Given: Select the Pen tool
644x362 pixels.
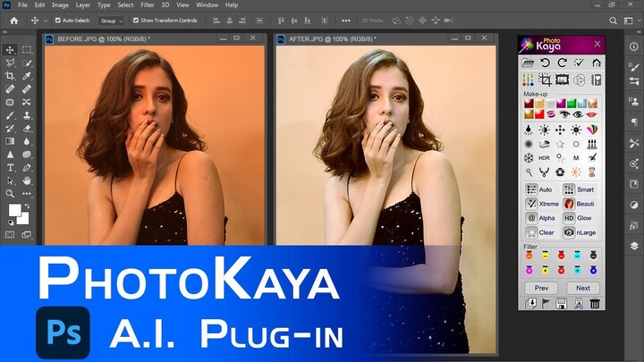Looking at the screenshot, I should click(27, 167).
